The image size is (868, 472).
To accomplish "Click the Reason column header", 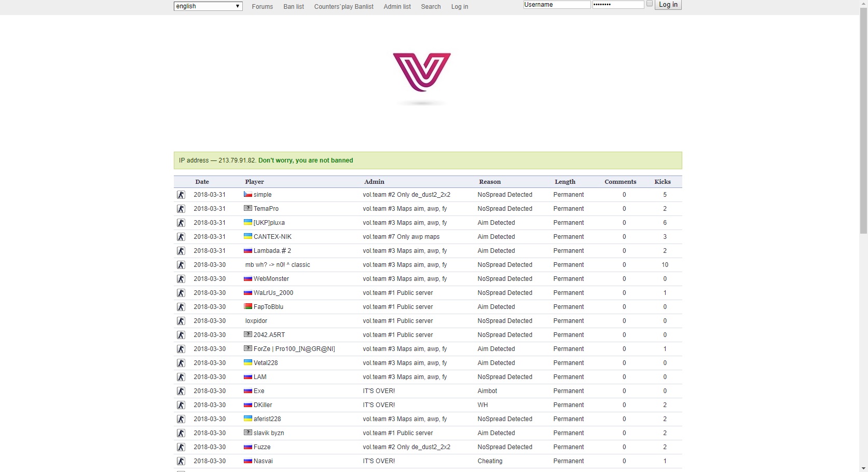I will coord(490,182).
